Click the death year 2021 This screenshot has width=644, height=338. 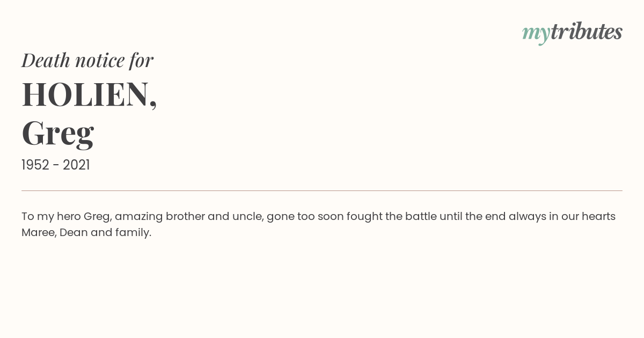pyautogui.click(x=76, y=165)
